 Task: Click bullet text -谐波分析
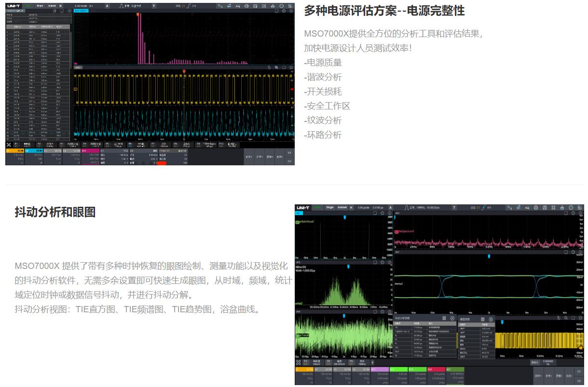click(x=323, y=77)
